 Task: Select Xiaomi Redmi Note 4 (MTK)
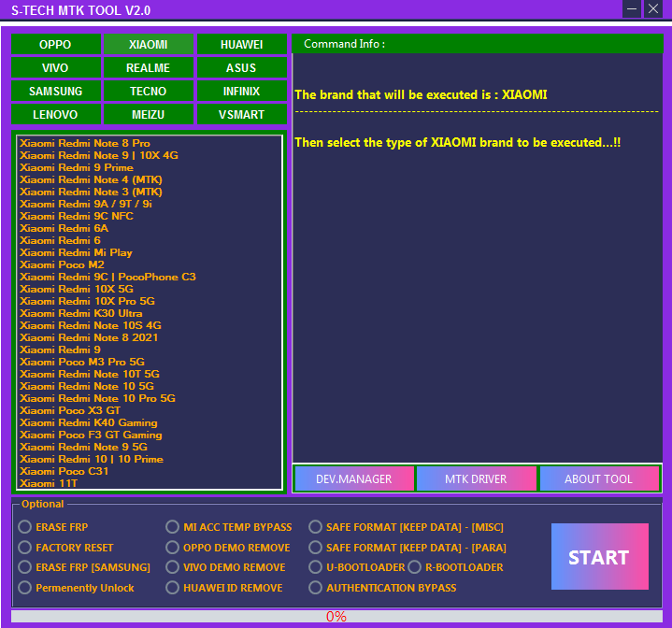[150, 179]
